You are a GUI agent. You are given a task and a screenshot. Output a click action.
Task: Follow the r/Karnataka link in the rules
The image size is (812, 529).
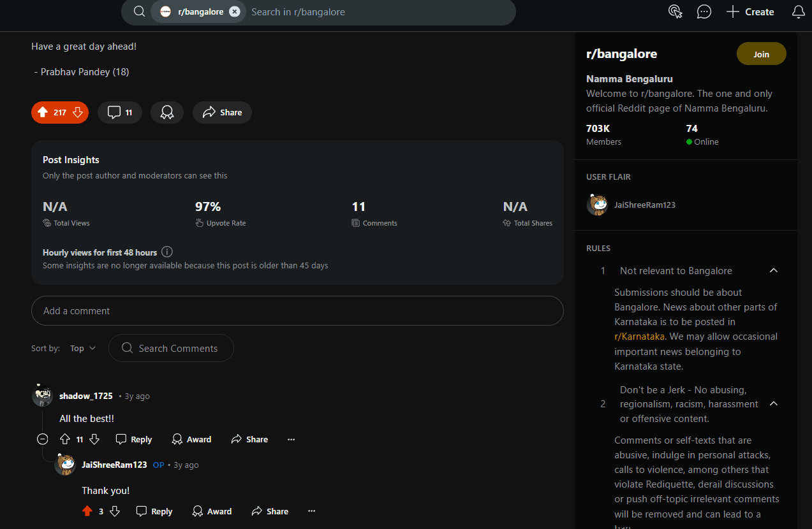pos(639,337)
